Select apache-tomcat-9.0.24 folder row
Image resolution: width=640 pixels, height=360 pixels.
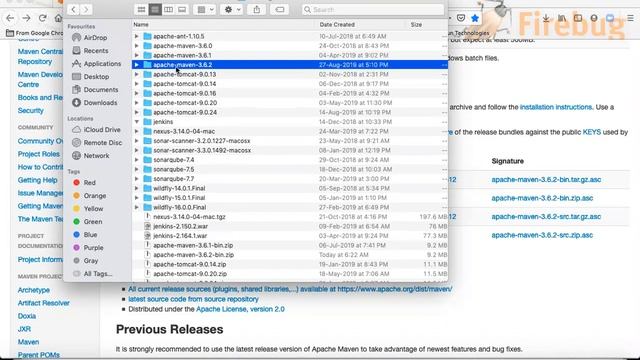[x=290, y=112]
